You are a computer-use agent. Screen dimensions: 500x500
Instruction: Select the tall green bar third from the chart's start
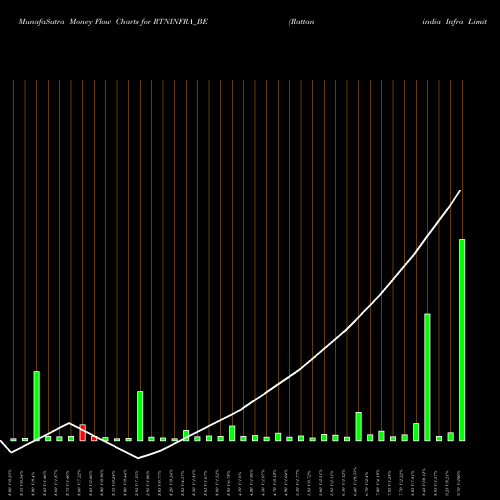37,406
